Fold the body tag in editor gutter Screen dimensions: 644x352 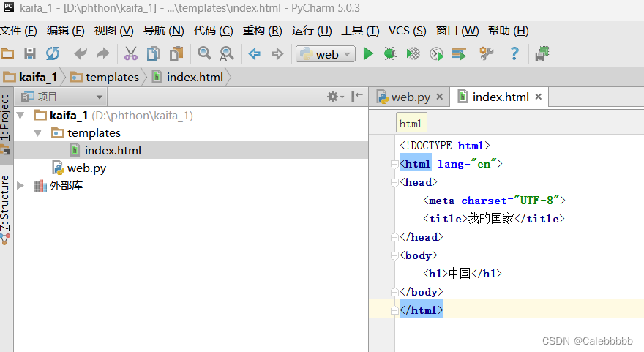click(394, 255)
